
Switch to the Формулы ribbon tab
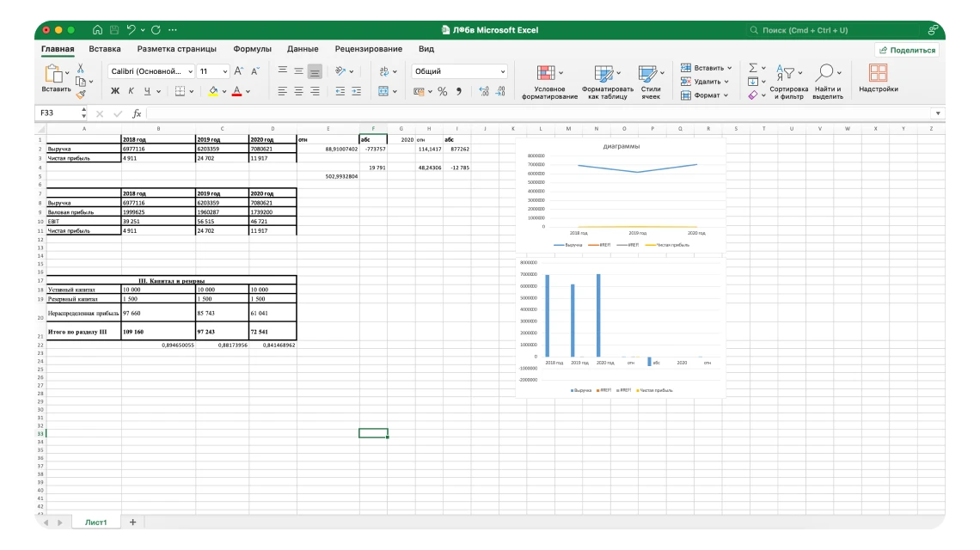252,49
